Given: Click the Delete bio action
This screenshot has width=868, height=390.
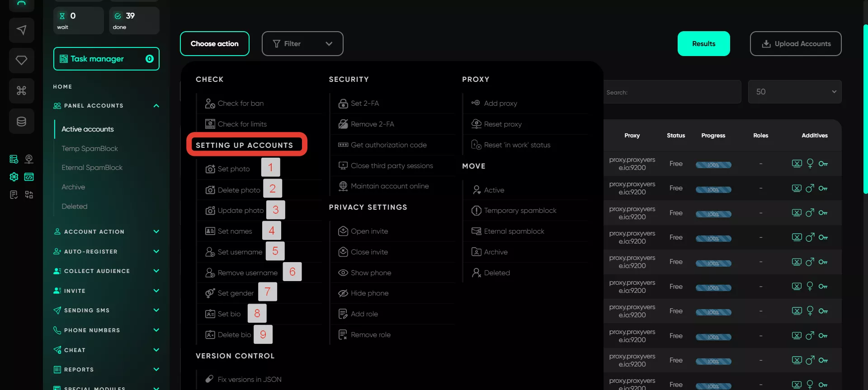Looking at the screenshot, I should pos(234,334).
